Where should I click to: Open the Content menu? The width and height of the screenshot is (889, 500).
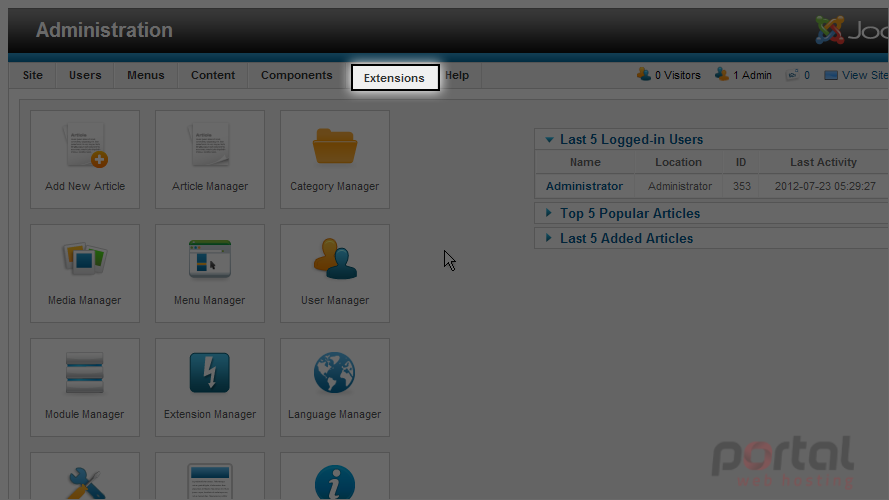point(213,75)
